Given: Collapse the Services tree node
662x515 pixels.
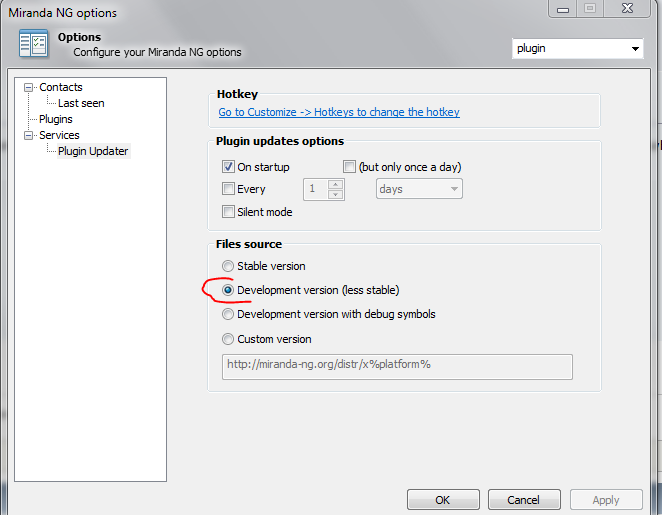Looking at the screenshot, I should (28, 136).
